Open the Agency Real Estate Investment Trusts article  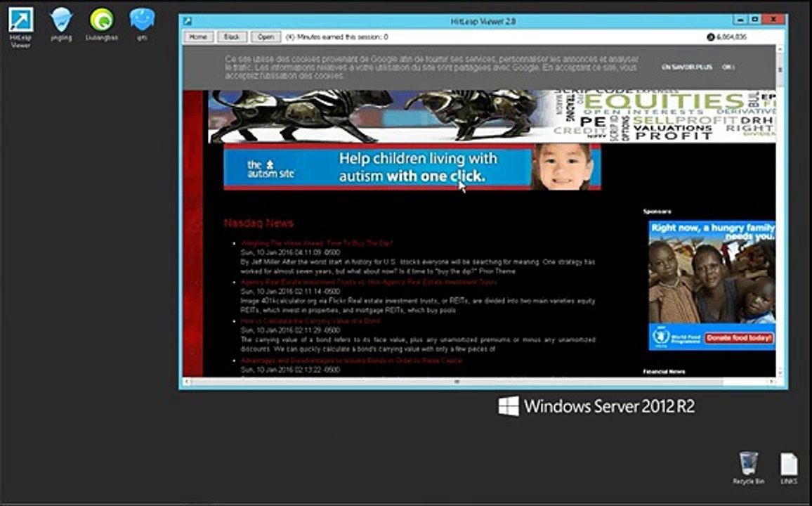click(369, 283)
